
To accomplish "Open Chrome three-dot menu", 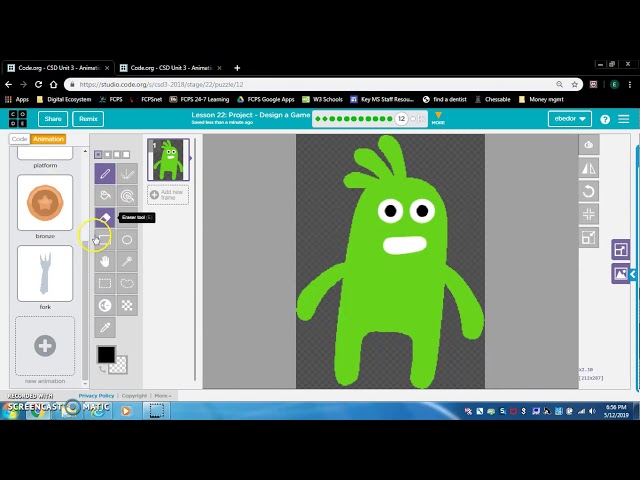I will tap(630, 84).
